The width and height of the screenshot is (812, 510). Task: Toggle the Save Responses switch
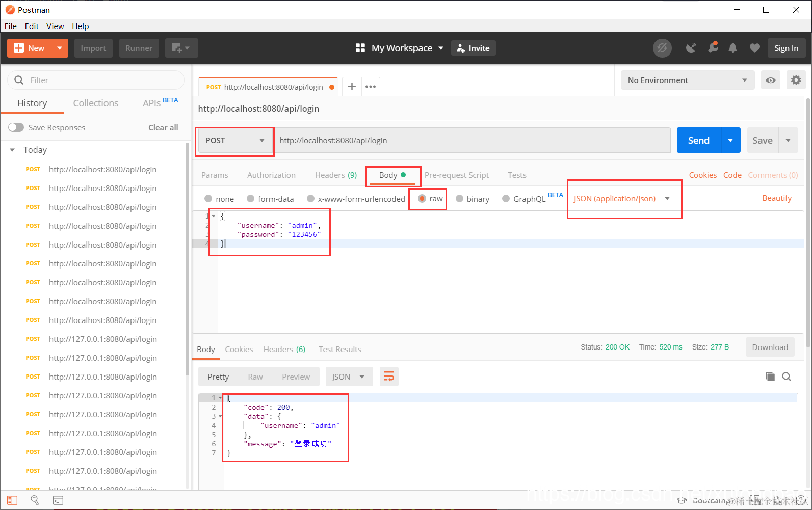coord(16,127)
